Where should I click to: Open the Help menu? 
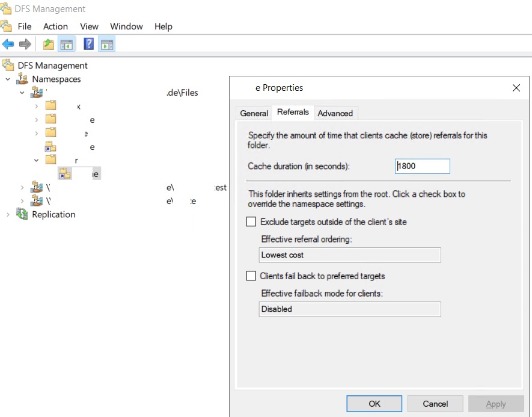(163, 26)
